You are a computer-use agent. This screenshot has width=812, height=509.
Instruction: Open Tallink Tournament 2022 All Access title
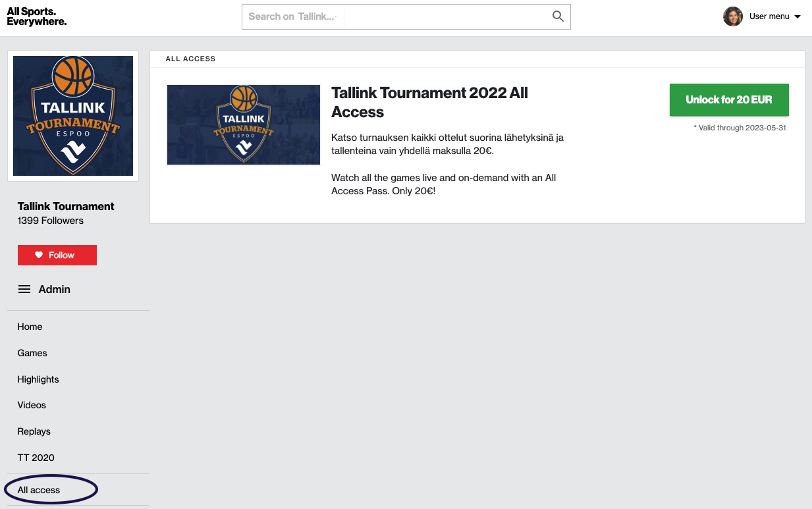click(429, 102)
